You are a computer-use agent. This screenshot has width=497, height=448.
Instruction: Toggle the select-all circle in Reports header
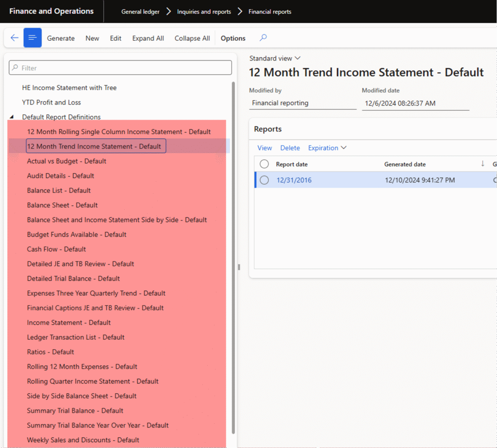264,164
